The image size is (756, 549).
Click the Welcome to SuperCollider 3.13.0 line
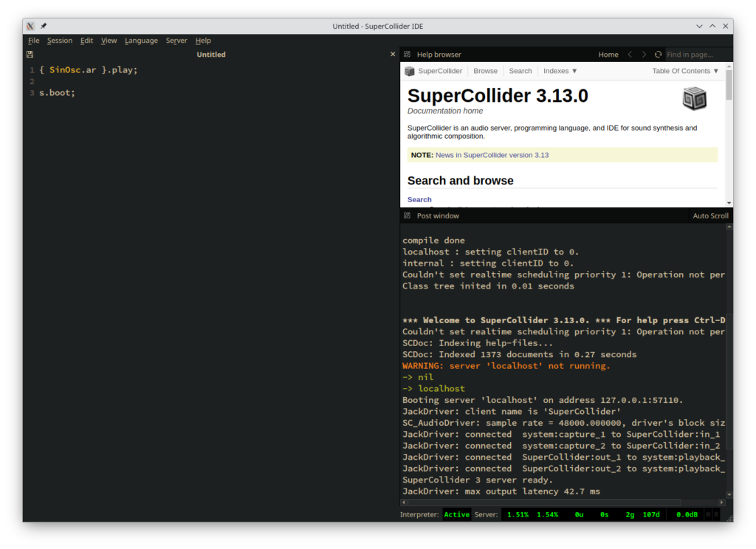pos(563,320)
